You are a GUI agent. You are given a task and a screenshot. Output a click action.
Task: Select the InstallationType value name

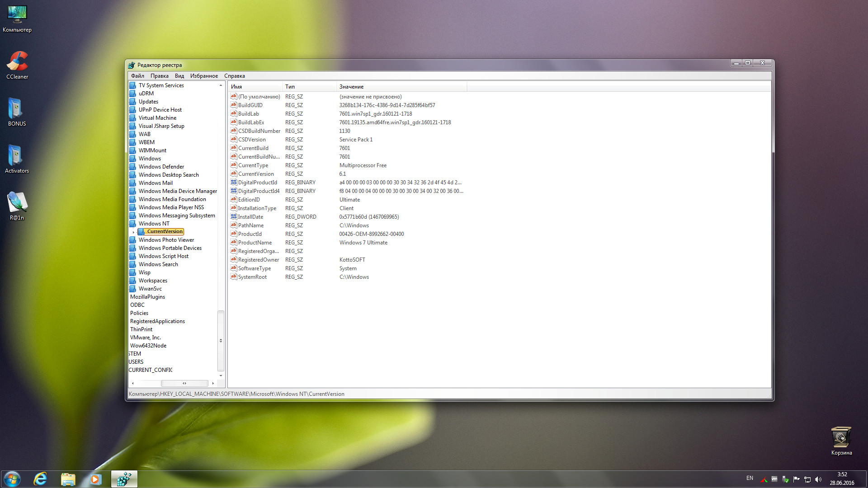point(257,208)
